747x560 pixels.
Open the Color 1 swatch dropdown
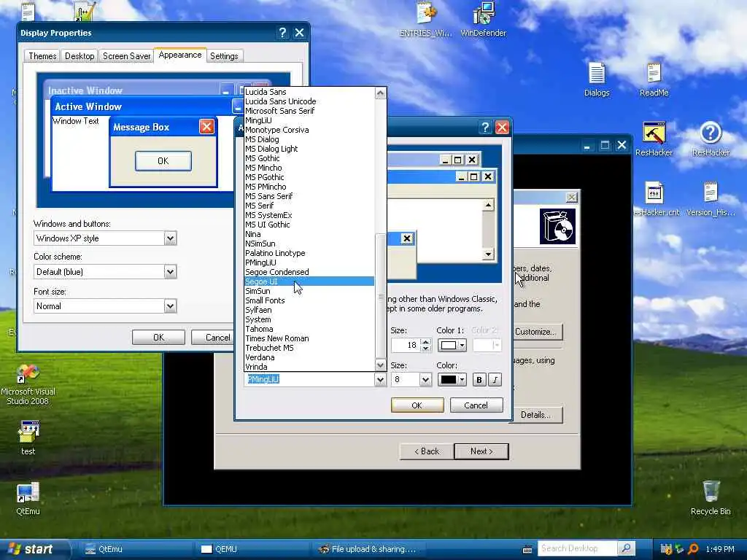[452, 345]
